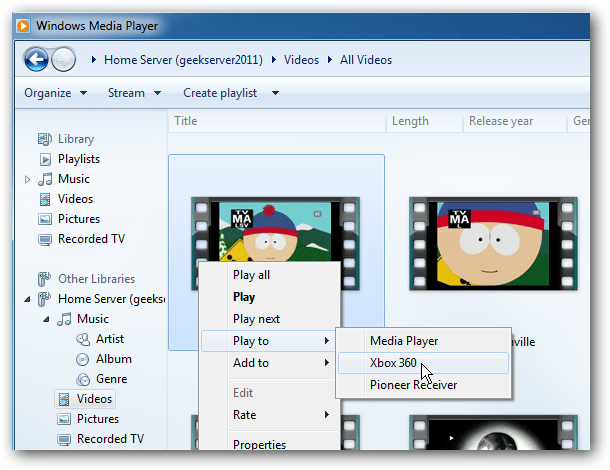Click the Videos film icon under Library
This screenshot has width=610, height=470.
(x=45, y=199)
